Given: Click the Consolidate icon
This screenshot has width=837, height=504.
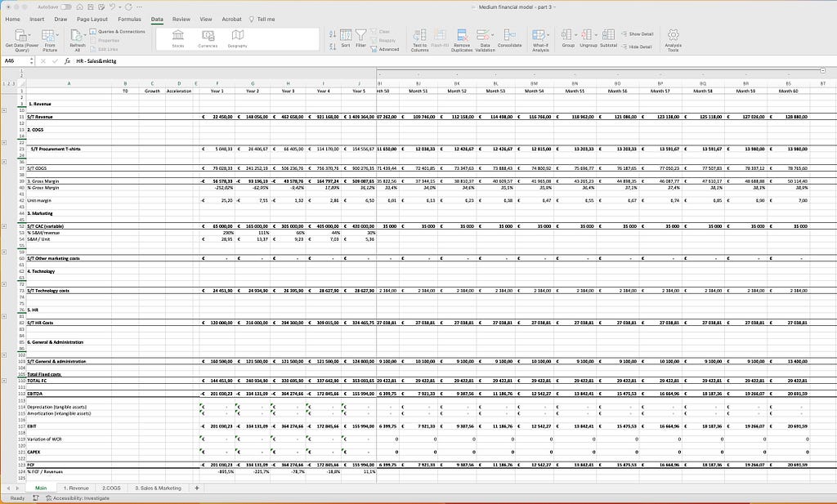Looking at the screenshot, I should [x=509, y=35].
